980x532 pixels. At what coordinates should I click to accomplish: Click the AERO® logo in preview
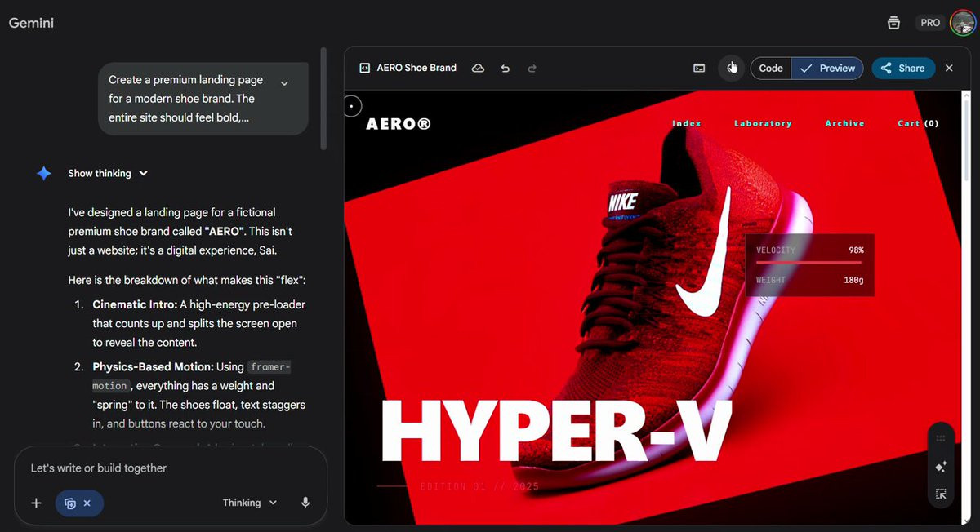[x=399, y=124]
